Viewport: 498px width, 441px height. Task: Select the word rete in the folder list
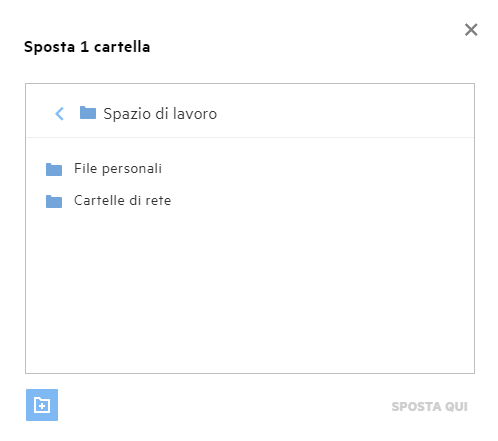158,201
